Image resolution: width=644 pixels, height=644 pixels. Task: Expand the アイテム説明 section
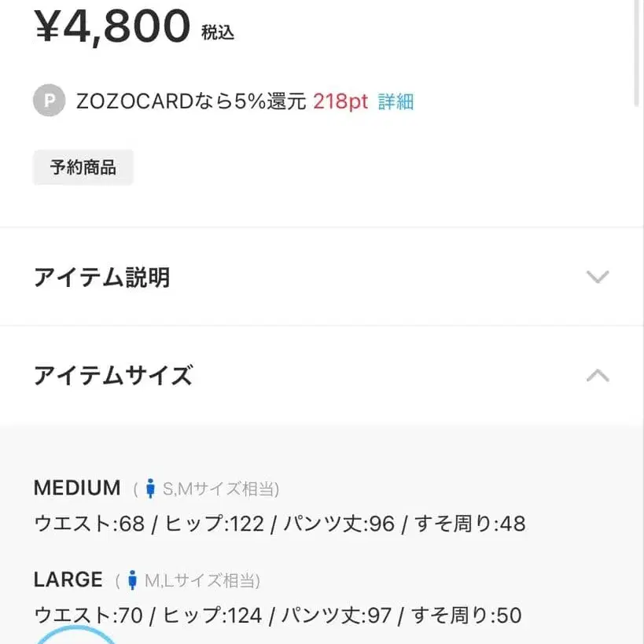click(x=322, y=278)
